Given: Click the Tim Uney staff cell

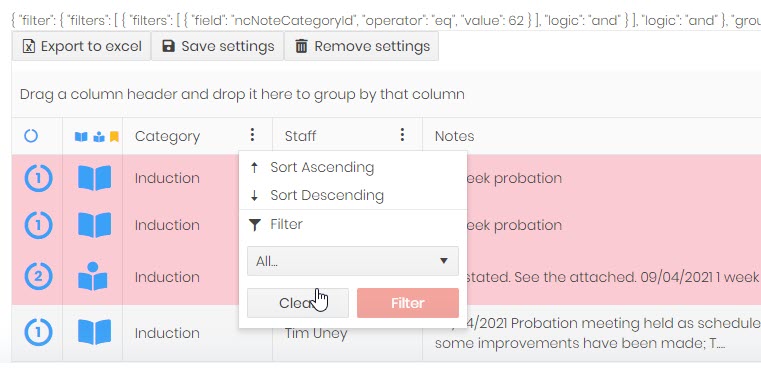Looking at the screenshot, I should tap(316, 334).
